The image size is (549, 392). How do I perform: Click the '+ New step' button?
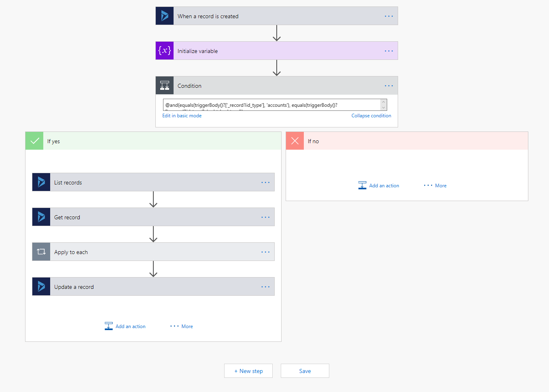(x=248, y=371)
